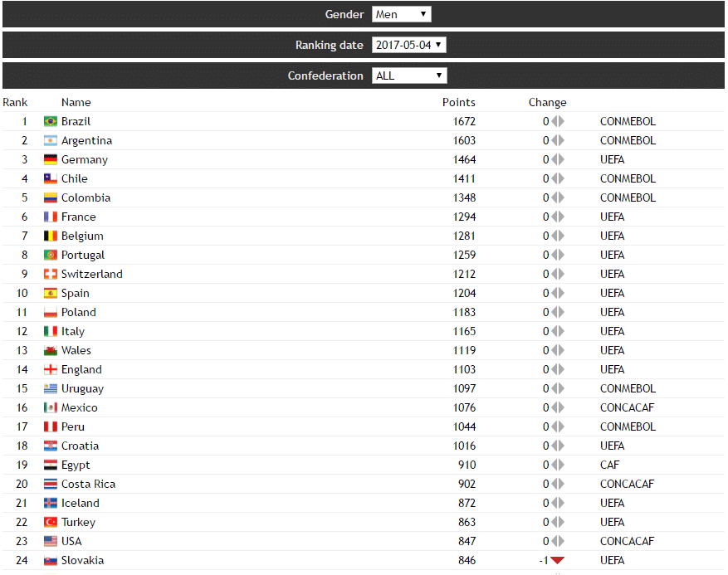Viewport: 728px width, 575px height.
Task: Click the England flag icon
Action: (x=50, y=369)
